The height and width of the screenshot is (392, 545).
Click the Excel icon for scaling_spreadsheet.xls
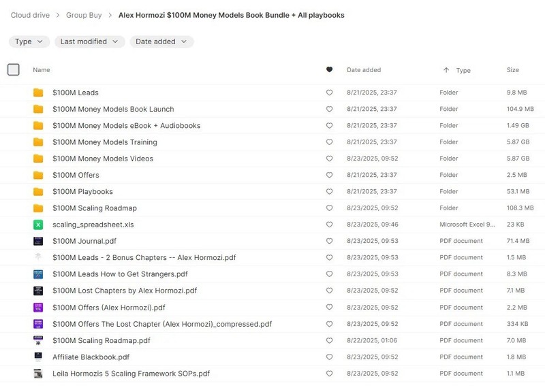click(38, 225)
